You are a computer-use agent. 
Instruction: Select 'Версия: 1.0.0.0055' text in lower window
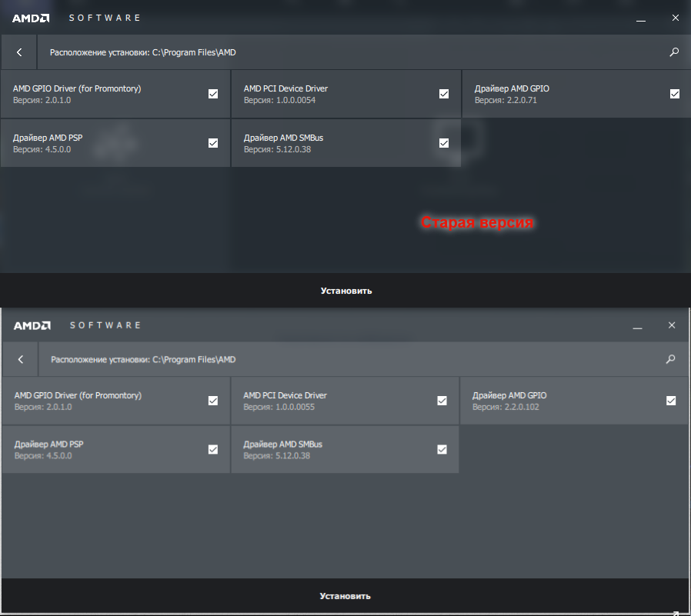coord(279,407)
